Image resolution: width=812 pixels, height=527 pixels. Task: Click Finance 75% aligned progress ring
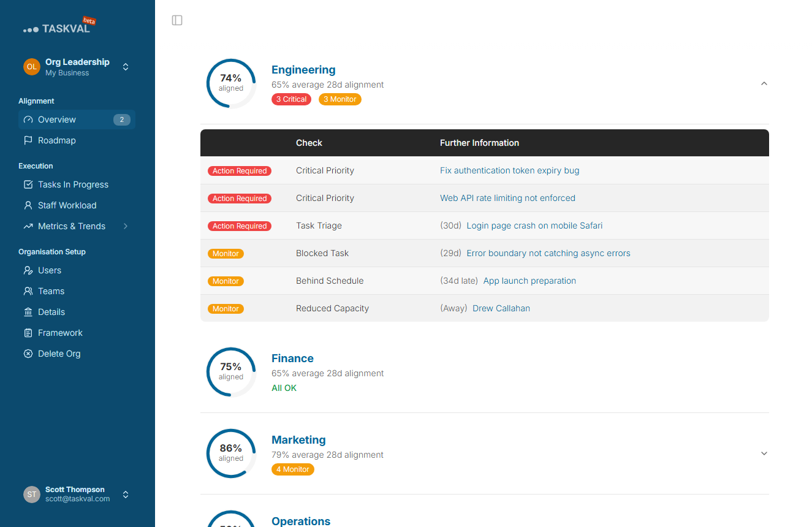tap(231, 372)
